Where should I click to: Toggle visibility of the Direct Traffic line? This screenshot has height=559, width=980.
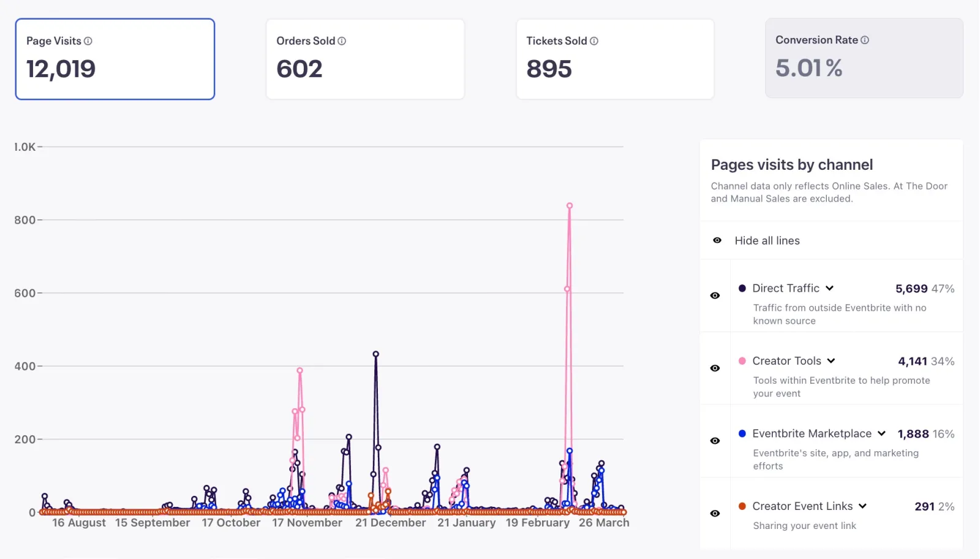715,295
